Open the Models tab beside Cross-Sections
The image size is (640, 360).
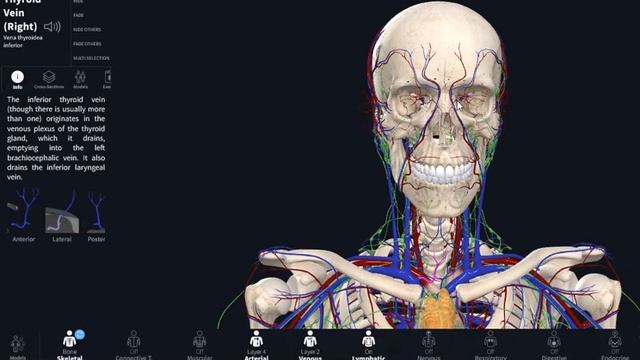pyautogui.click(x=80, y=80)
